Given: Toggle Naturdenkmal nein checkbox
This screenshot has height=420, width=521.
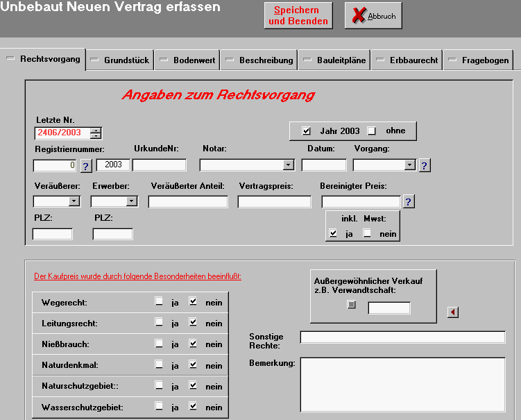Looking at the screenshot, I should [x=193, y=364].
